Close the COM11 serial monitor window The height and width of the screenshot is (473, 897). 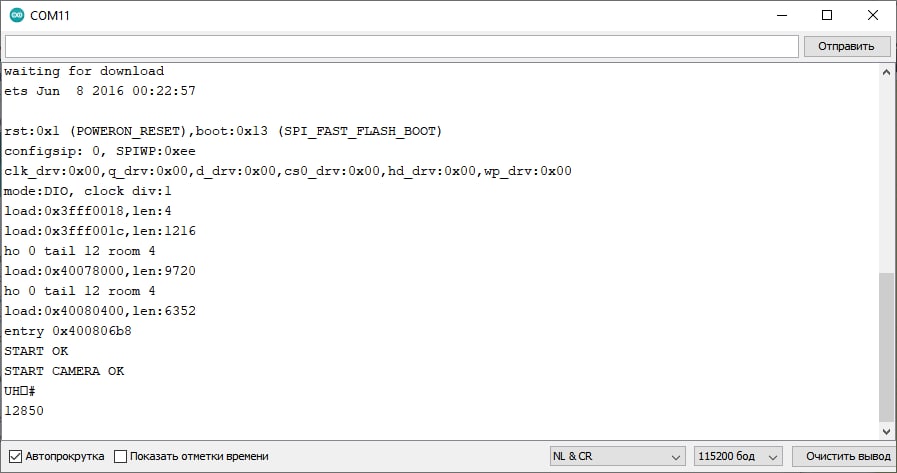tap(872, 15)
